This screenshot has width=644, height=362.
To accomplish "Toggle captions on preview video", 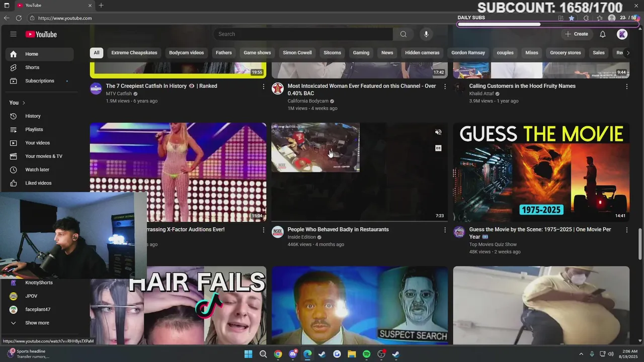I will pos(438,148).
